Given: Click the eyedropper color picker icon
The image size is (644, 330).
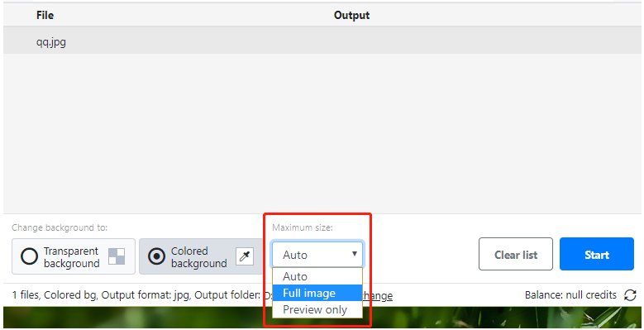Looking at the screenshot, I should tap(245, 256).
